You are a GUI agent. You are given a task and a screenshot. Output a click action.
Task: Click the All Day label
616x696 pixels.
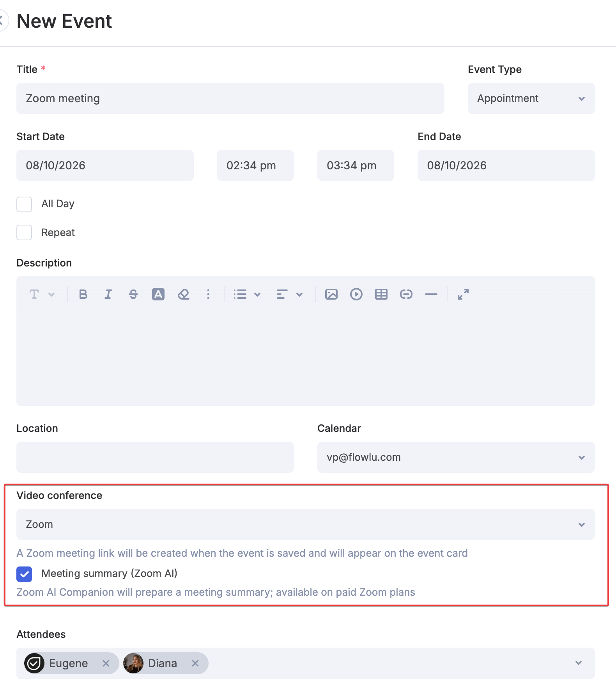(x=58, y=204)
